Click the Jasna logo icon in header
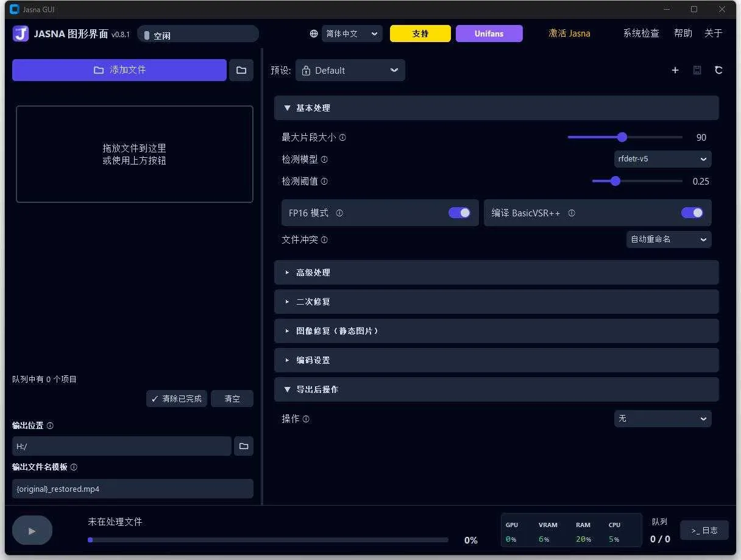741x560 pixels. [x=20, y=34]
